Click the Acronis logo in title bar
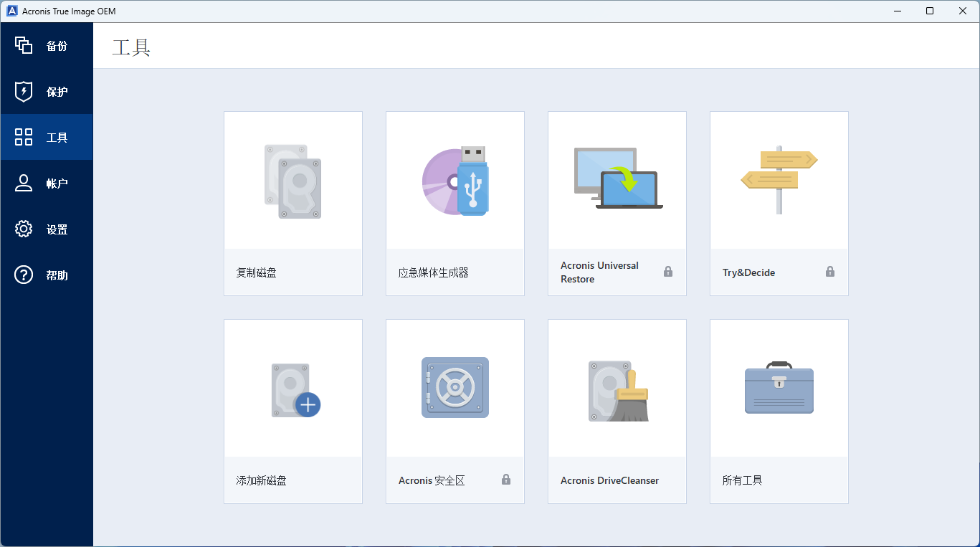980x547 pixels. 12,11
